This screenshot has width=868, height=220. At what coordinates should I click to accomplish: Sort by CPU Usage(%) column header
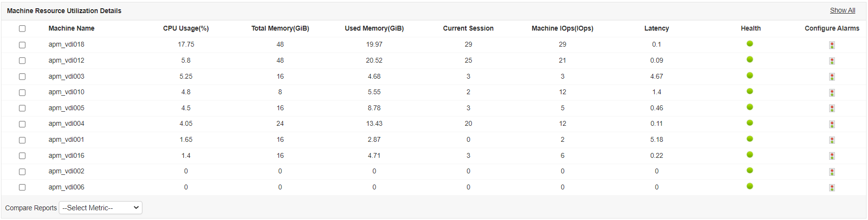click(x=186, y=29)
